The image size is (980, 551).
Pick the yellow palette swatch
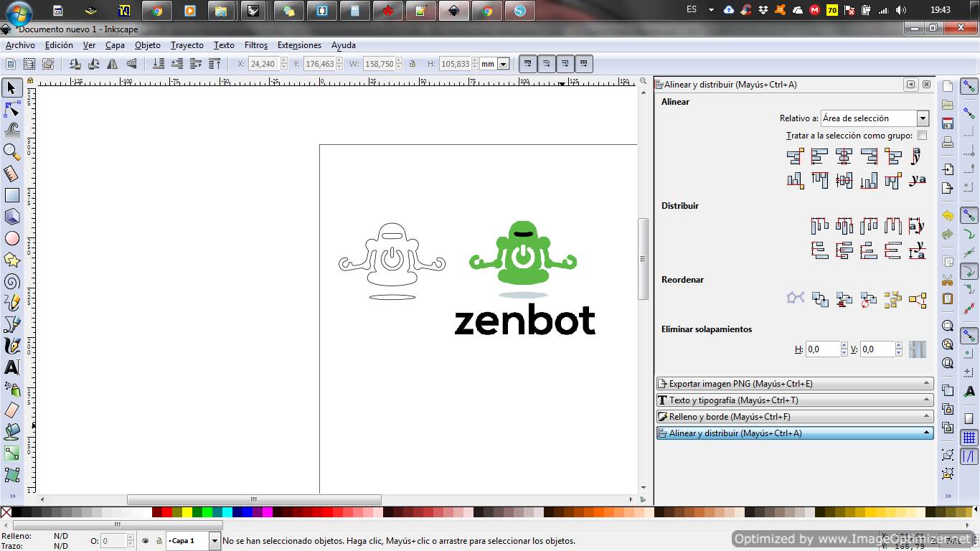[187, 512]
